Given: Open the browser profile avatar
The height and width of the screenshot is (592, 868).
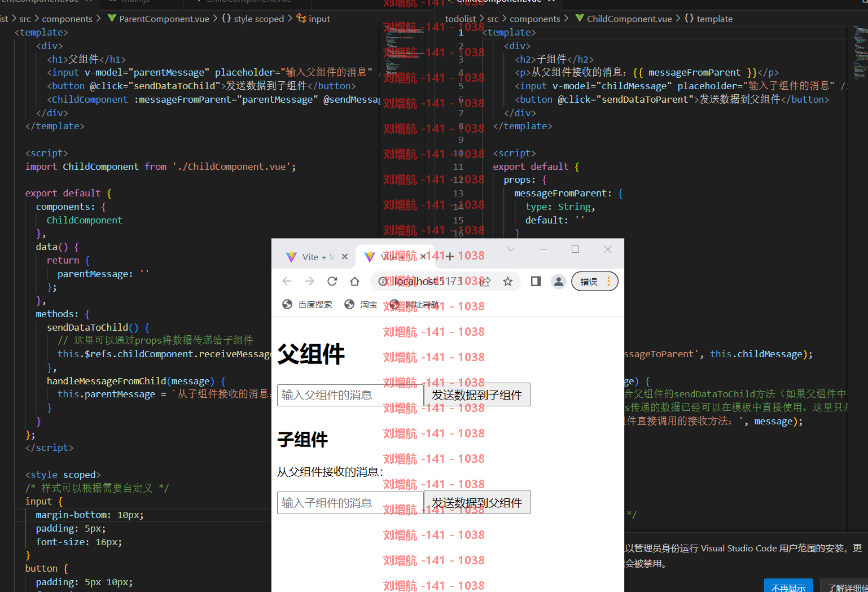Looking at the screenshot, I should pos(559,281).
